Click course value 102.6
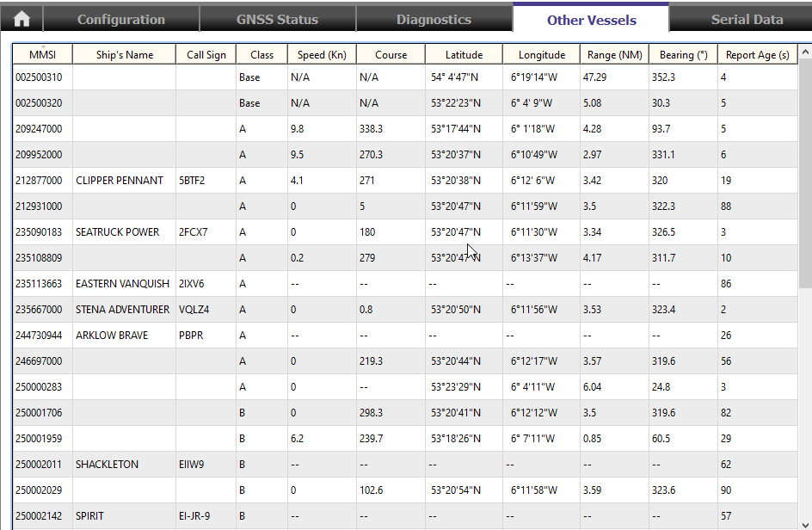812x530 pixels. pyautogui.click(x=372, y=490)
